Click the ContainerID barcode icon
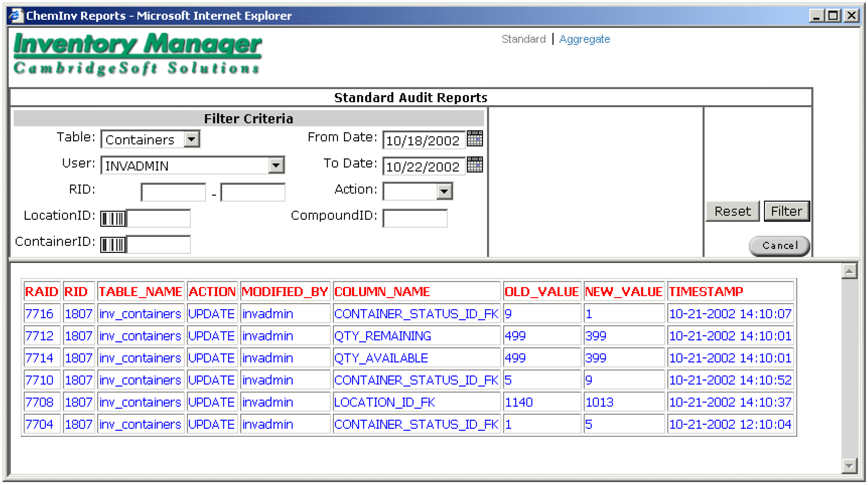 [x=113, y=245]
